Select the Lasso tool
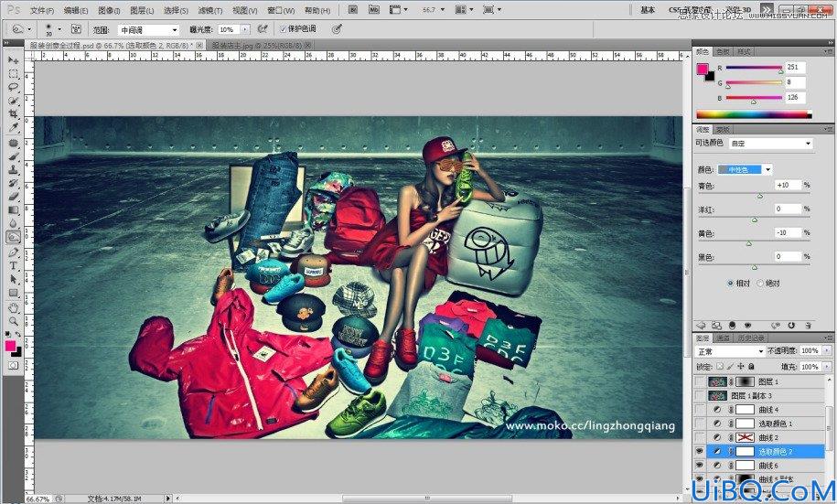 14,87
